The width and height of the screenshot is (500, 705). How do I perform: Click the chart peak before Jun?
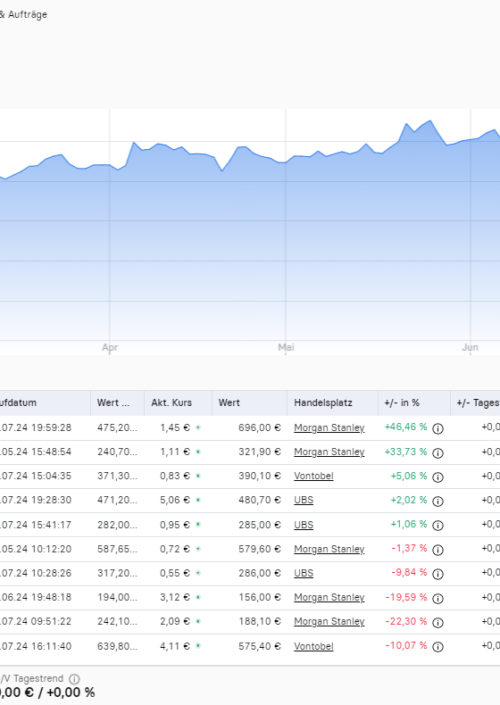(x=430, y=120)
